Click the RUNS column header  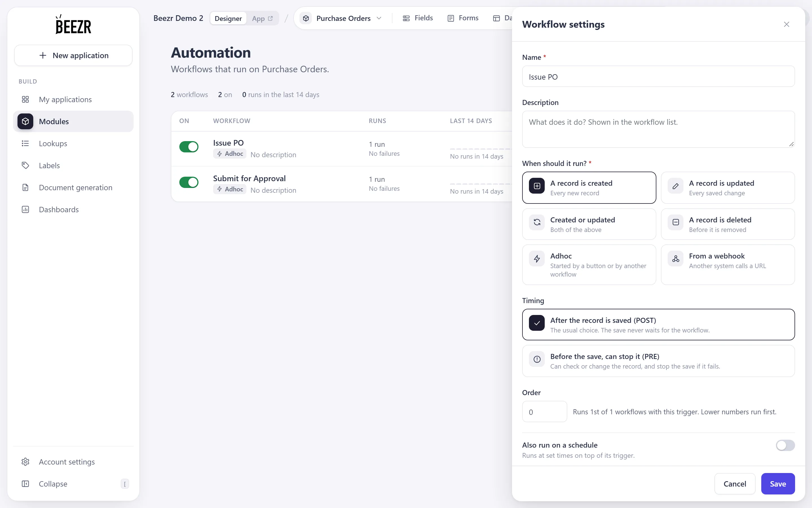pyautogui.click(x=377, y=121)
